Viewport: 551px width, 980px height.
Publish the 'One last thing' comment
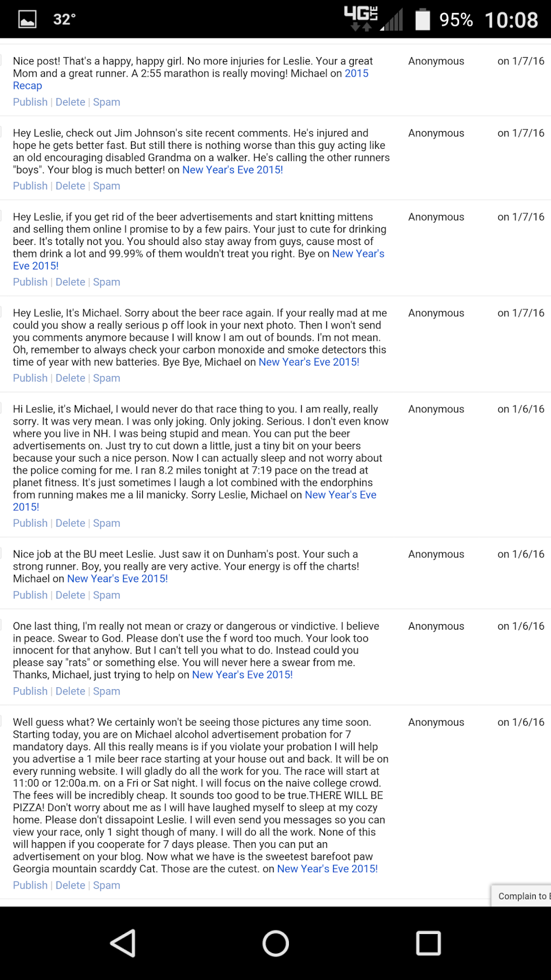[30, 692]
